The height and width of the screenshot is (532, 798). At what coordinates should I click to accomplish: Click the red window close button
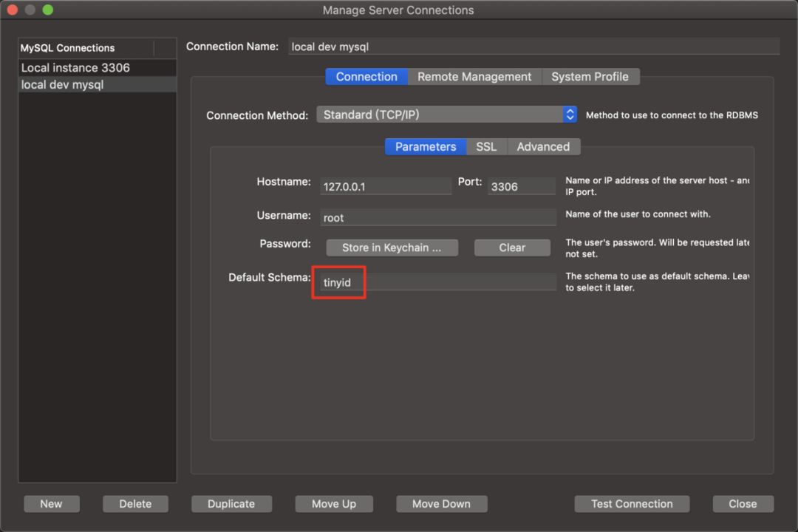click(x=13, y=10)
